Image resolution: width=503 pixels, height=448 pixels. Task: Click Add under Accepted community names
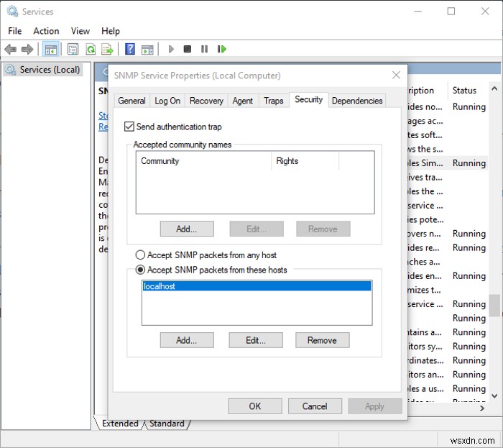pyautogui.click(x=187, y=229)
